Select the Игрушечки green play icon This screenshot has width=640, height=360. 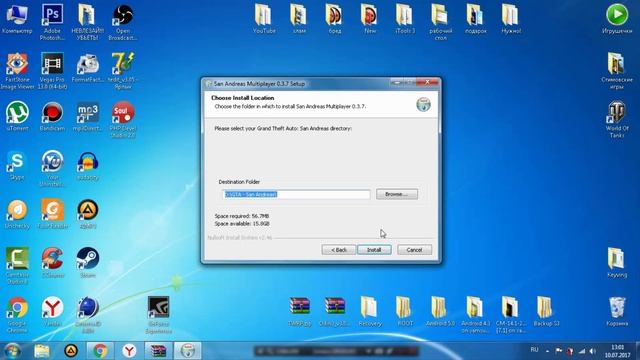point(617,19)
